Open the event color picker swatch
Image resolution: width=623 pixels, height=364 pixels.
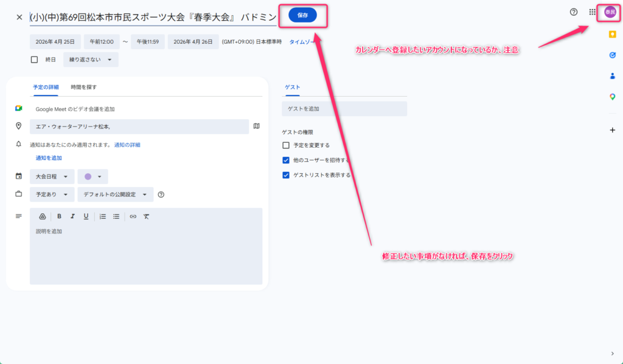[x=92, y=176]
